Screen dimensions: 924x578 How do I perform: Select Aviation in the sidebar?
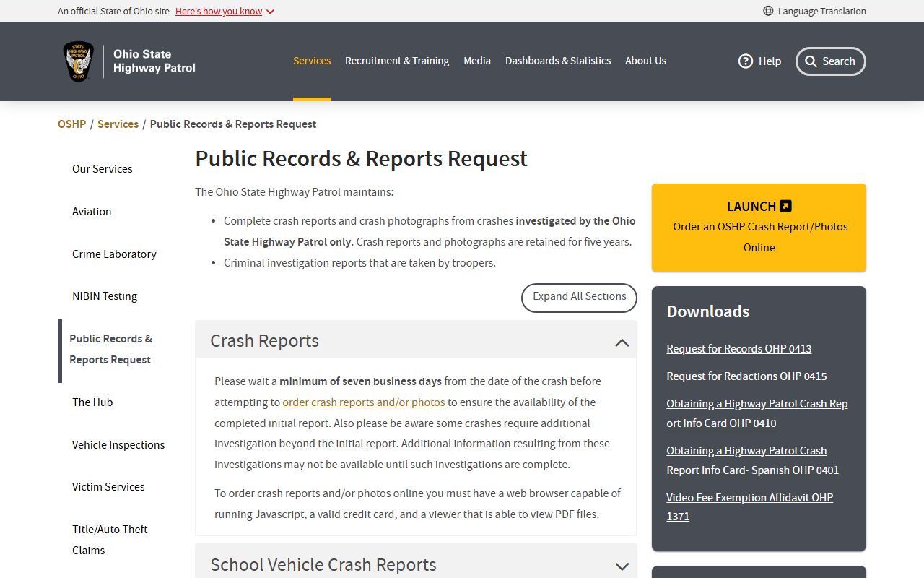[92, 212]
